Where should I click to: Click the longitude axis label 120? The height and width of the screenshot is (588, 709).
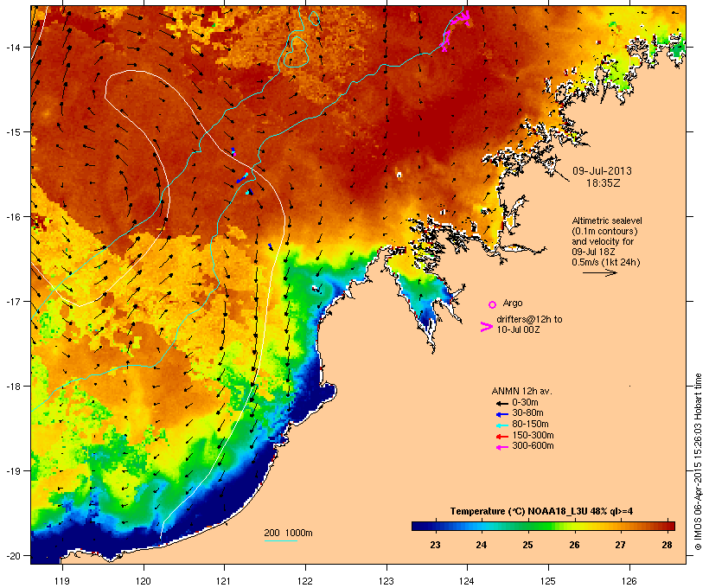(144, 581)
